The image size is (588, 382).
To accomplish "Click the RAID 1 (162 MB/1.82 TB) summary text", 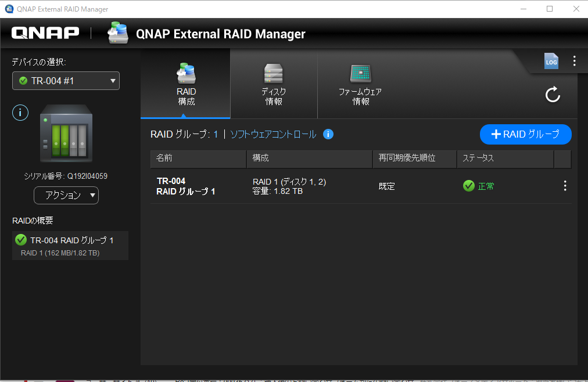I will pyautogui.click(x=60, y=253).
